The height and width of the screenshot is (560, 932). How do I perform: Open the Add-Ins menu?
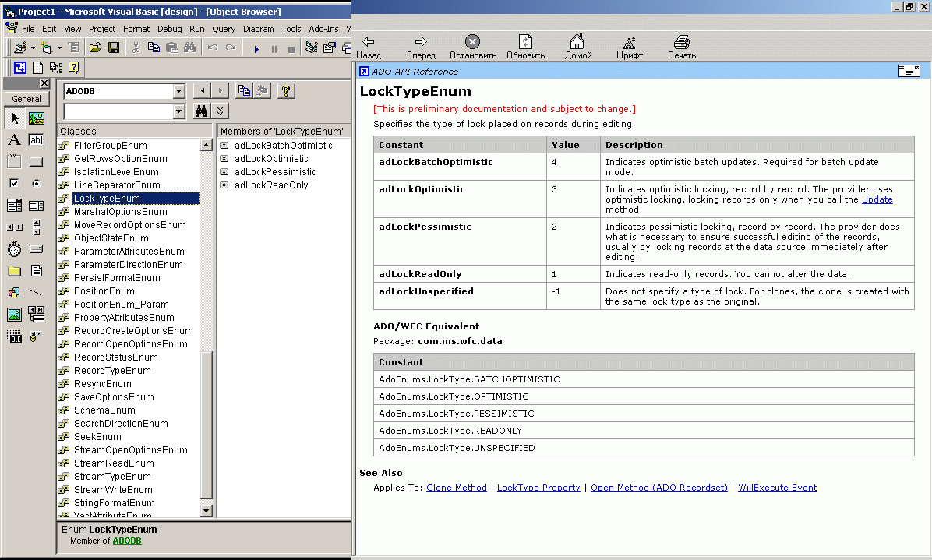point(323,29)
